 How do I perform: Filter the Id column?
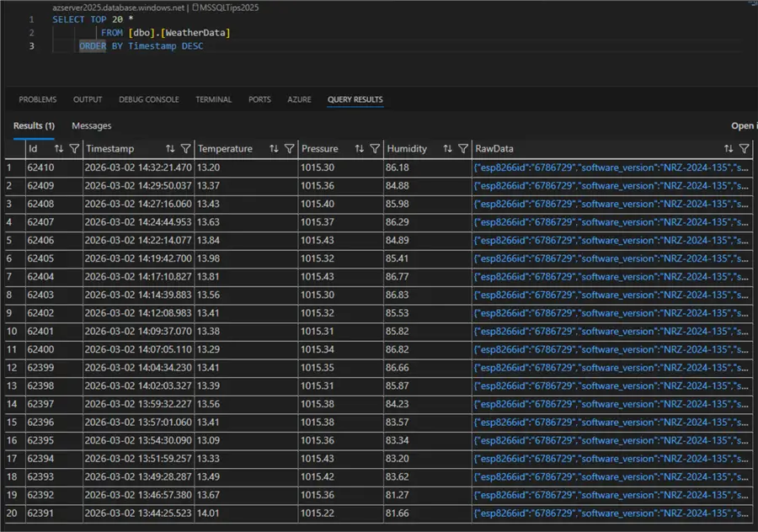point(74,149)
